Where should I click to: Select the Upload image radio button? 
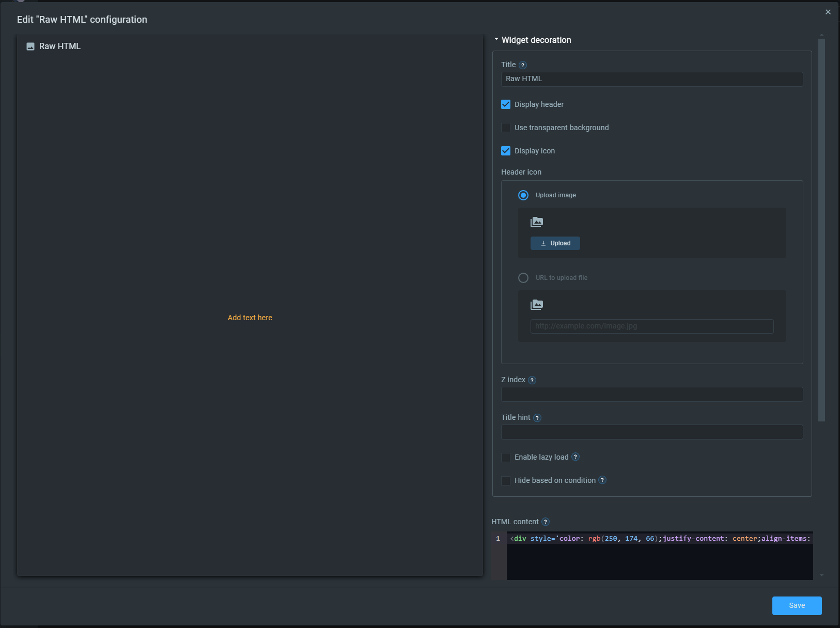tap(523, 195)
